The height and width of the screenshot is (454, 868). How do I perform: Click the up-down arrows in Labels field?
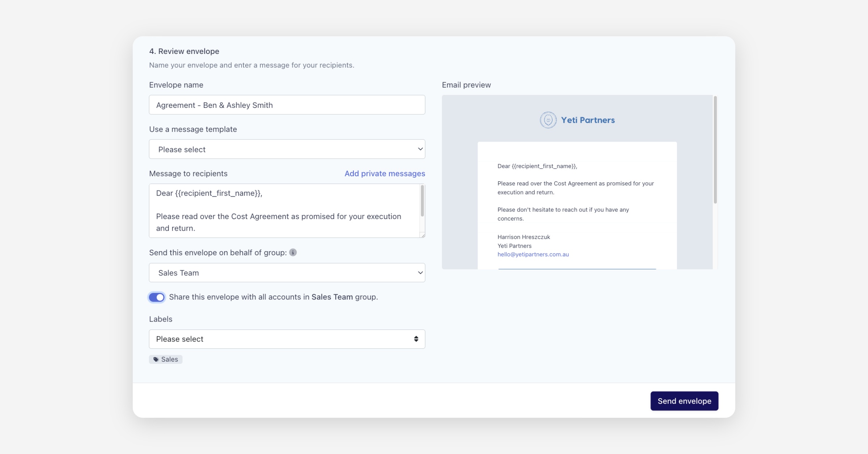[416, 339]
